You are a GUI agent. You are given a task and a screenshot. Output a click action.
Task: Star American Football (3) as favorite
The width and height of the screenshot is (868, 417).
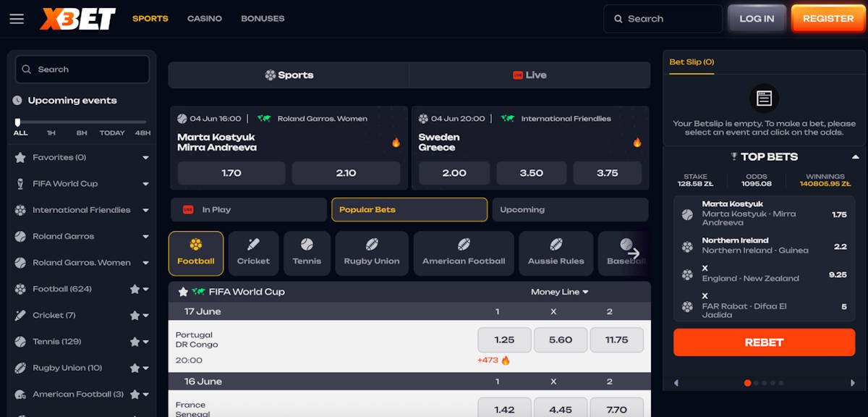(135, 395)
